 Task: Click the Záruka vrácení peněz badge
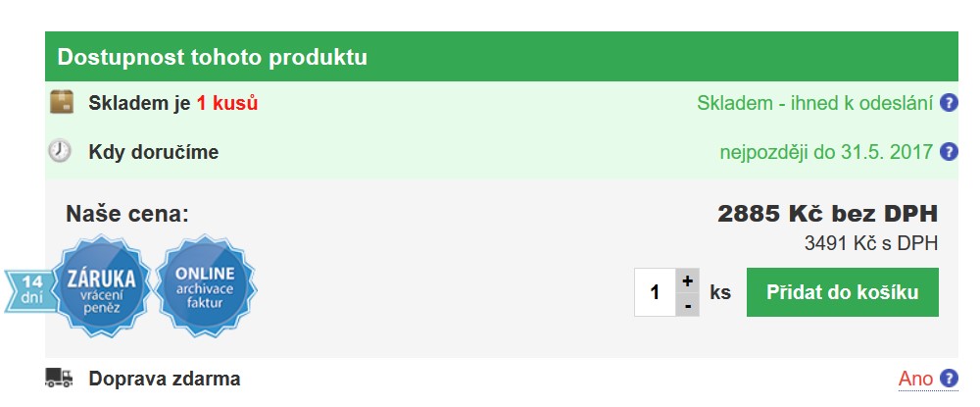coord(101,285)
